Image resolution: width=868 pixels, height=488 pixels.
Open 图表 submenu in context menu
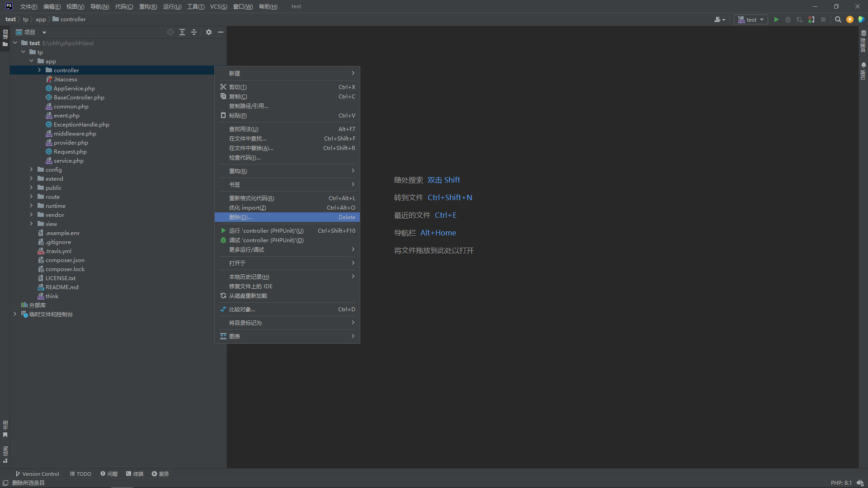point(287,336)
